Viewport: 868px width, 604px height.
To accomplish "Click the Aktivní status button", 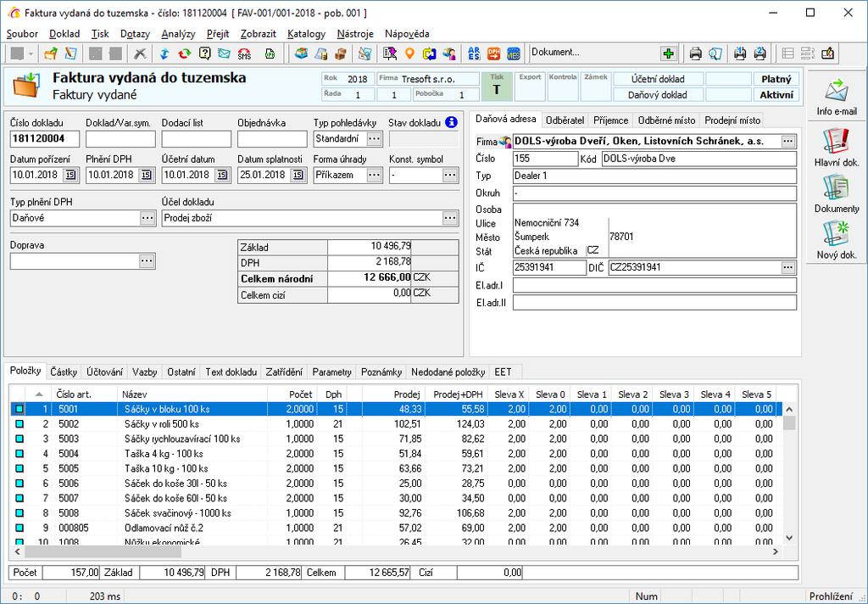I will click(776, 95).
